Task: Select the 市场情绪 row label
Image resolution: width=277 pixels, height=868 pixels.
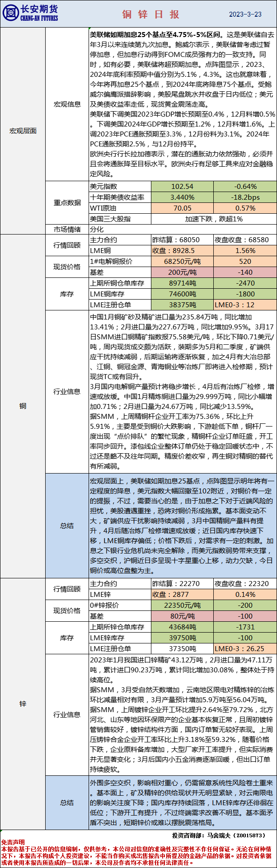Action: coord(67,229)
